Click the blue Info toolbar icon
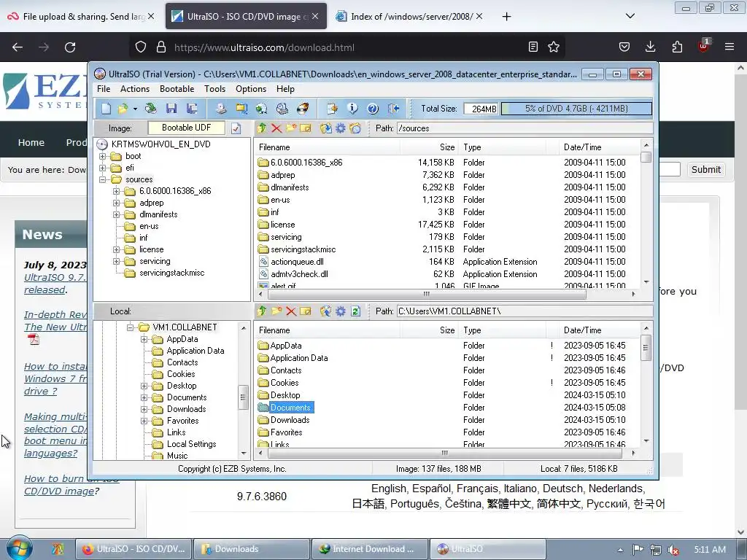747x560 pixels. pos(352,109)
